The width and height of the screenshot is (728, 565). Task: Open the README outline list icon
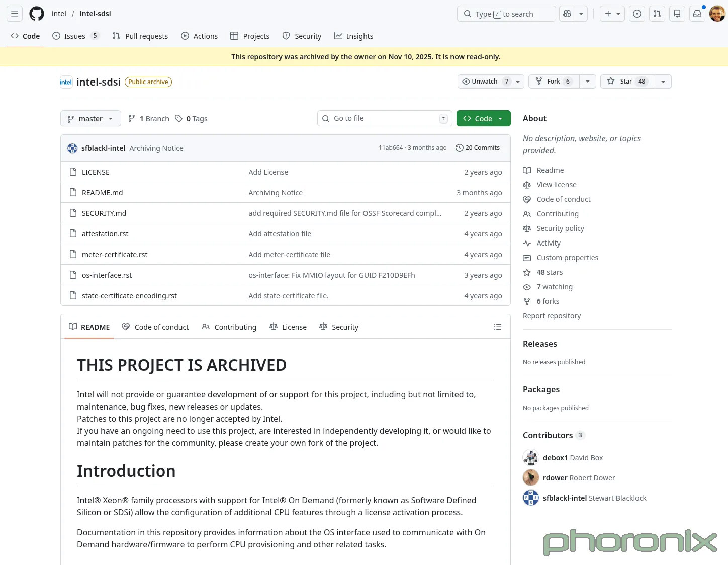(x=498, y=327)
